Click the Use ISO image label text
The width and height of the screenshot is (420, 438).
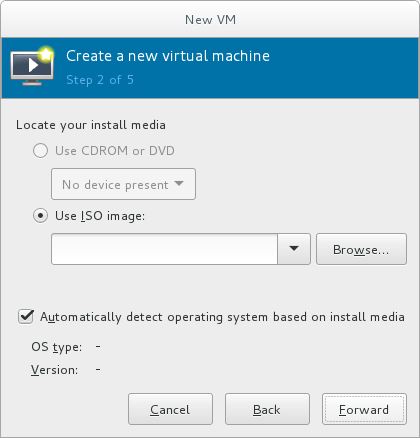pos(100,216)
